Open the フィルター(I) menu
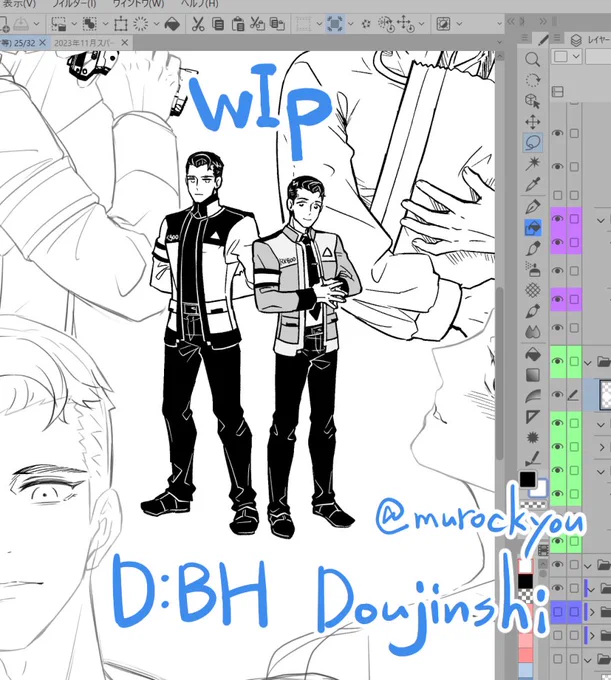This screenshot has width=611, height=680. pyautogui.click(x=74, y=4)
